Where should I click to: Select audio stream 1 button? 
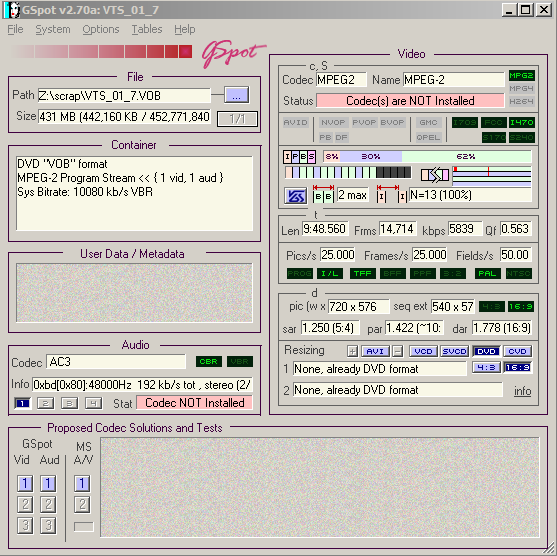click(x=22, y=403)
